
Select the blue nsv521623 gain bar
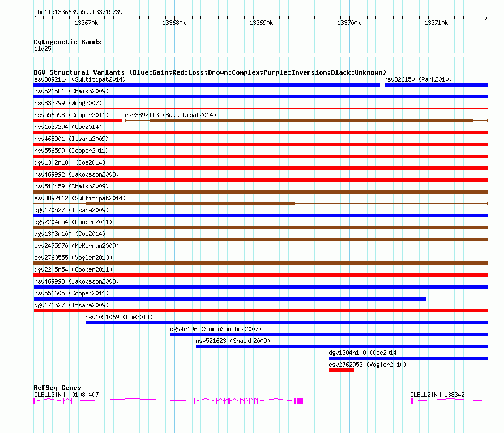pos(342,346)
